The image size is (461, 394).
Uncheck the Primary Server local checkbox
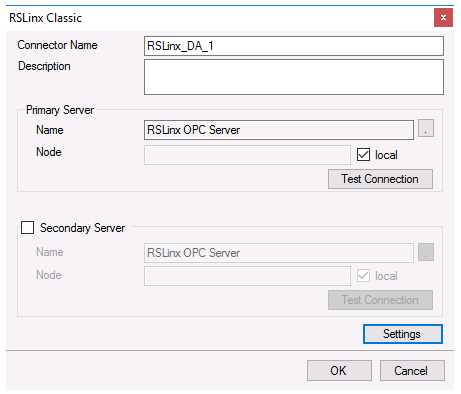[363, 155]
